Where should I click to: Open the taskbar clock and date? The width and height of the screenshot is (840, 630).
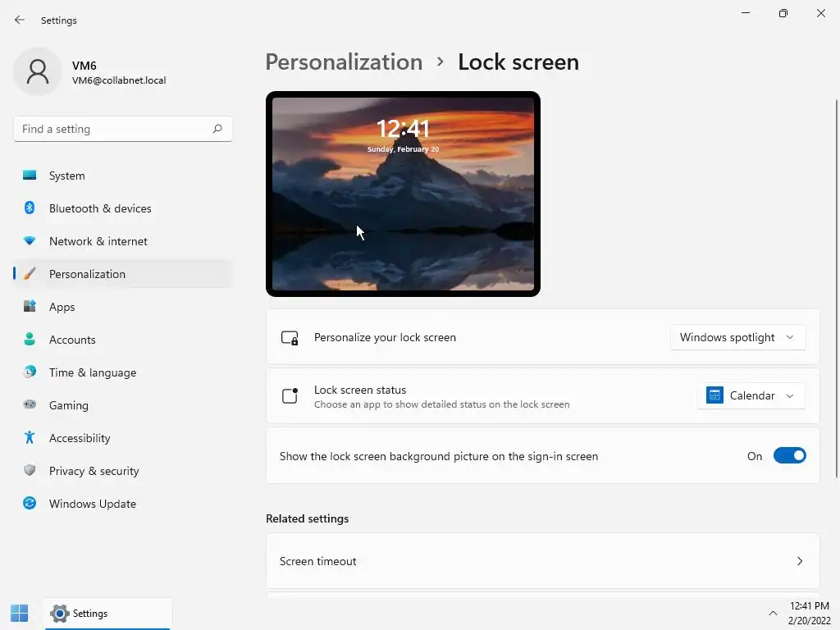pyautogui.click(x=809, y=614)
